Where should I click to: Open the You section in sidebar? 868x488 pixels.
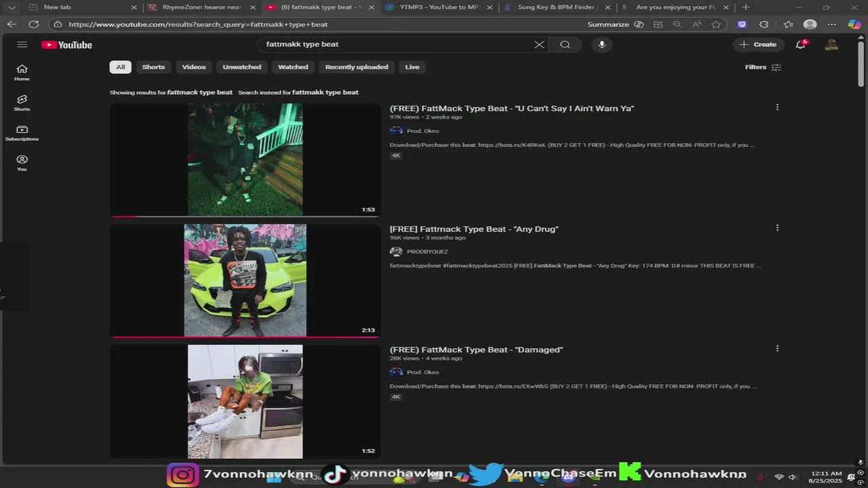(x=22, y=163)
